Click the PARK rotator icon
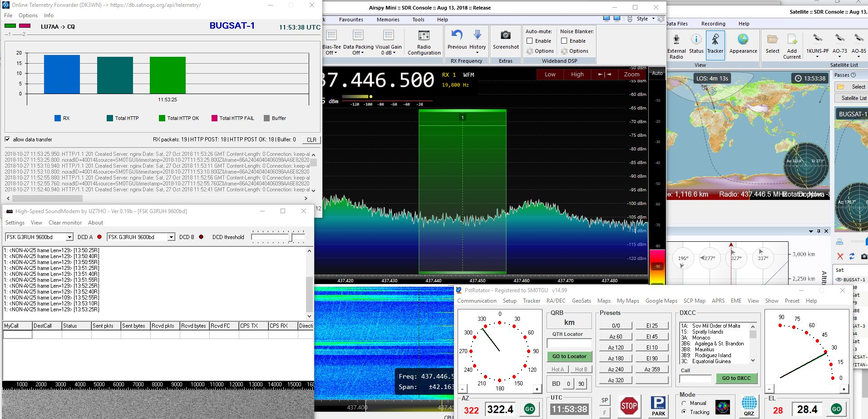The height and width of the screenshot is (419, 868). point(658,405)
